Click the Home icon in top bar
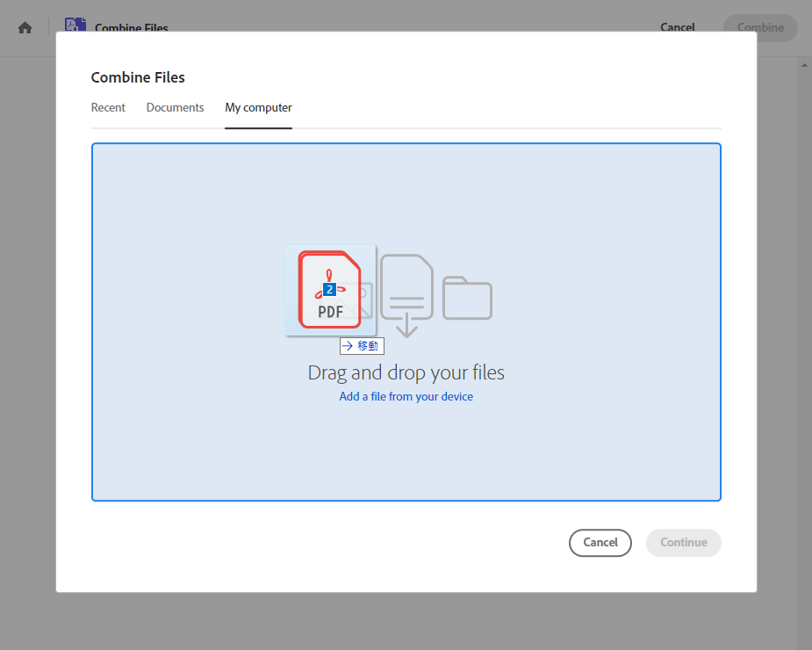This screenshot has width=812, height=650. click(x=25, y=27)
